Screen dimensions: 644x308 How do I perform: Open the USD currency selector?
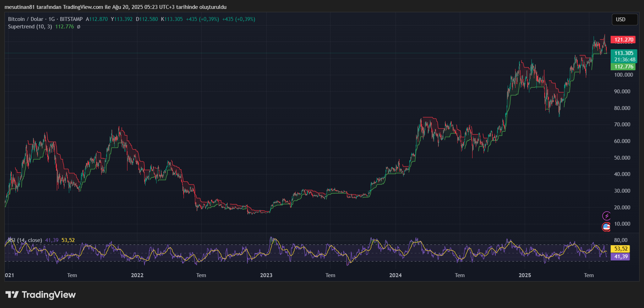click(x=624, y=20)
